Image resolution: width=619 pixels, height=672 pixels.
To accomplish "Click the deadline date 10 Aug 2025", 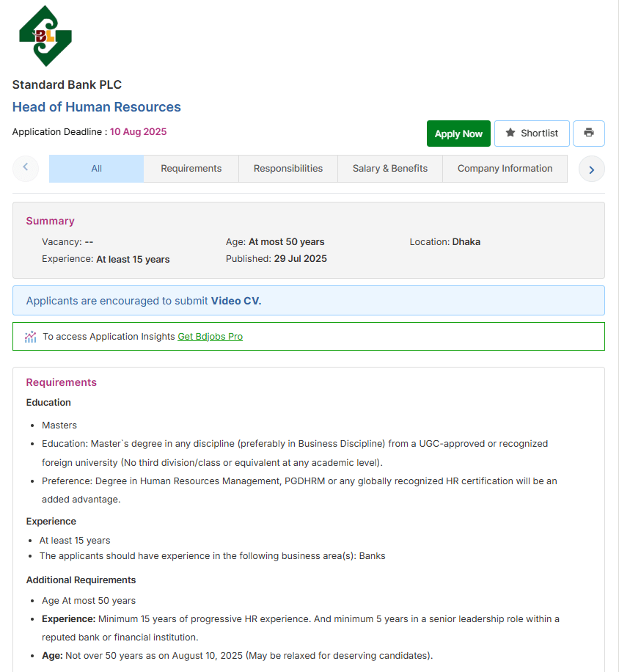I will tap(138, 131).
